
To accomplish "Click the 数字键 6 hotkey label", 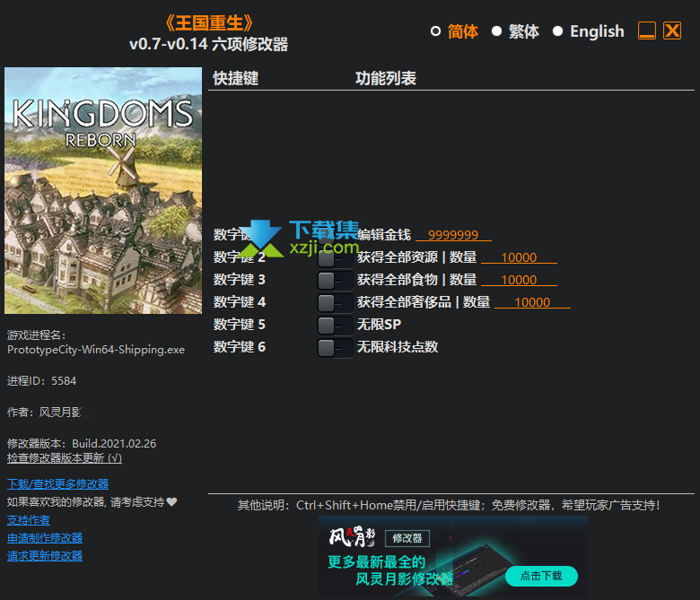I will [x=240, y=346].
